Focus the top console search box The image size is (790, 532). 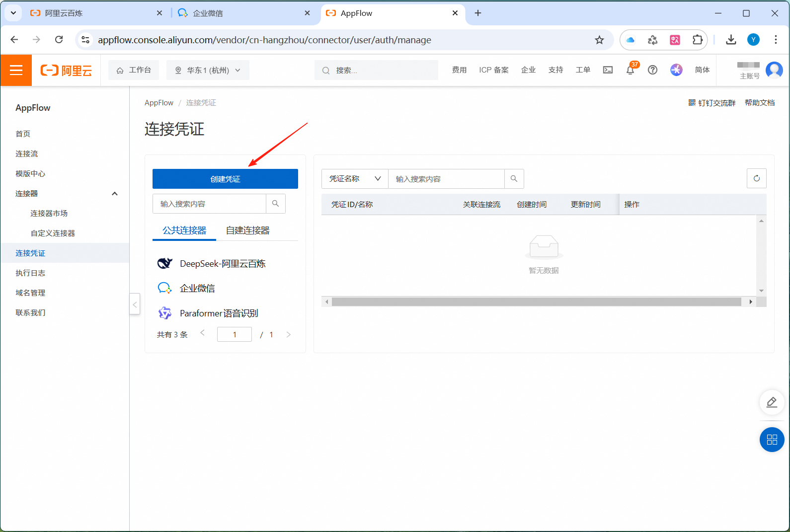376,70
